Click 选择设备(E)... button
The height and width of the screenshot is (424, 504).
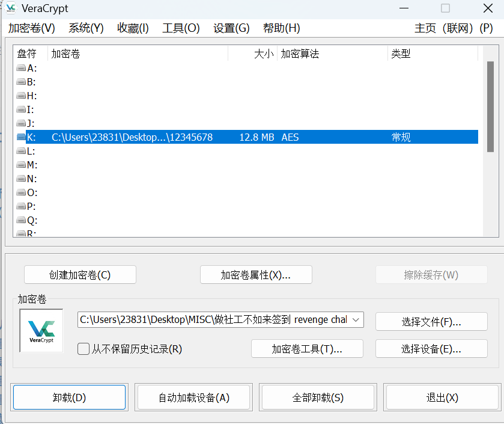(431, 349)
